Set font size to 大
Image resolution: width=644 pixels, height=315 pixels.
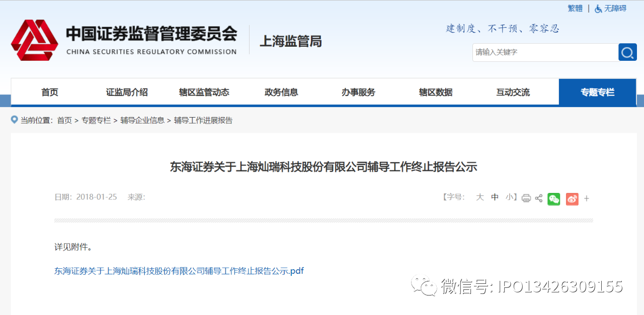[x=480, y=197]
